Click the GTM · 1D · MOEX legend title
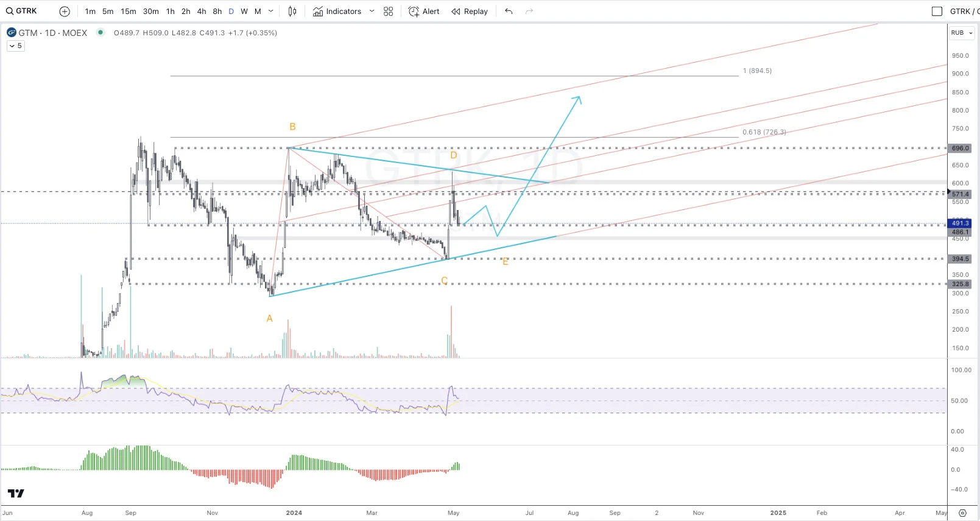The height and width of the screenshot is (521, 980). tap(53, 33)
